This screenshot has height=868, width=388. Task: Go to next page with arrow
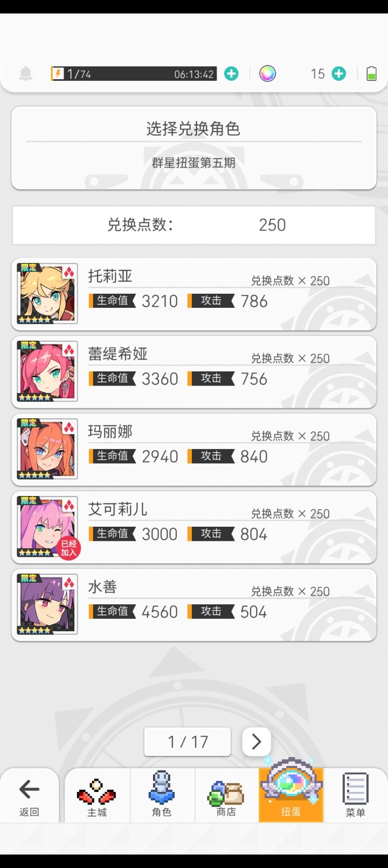pyautogui.click(x=256, y=742)
